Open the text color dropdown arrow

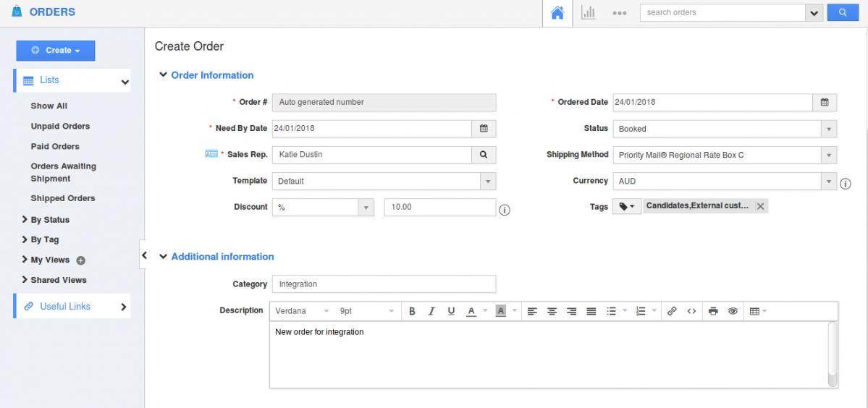(486, 311)
